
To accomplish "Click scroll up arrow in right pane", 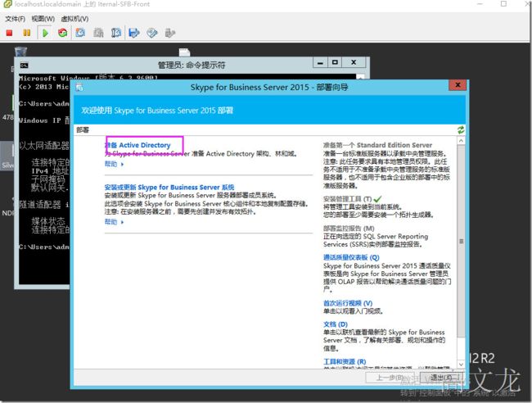I will (x=461, y=141).
